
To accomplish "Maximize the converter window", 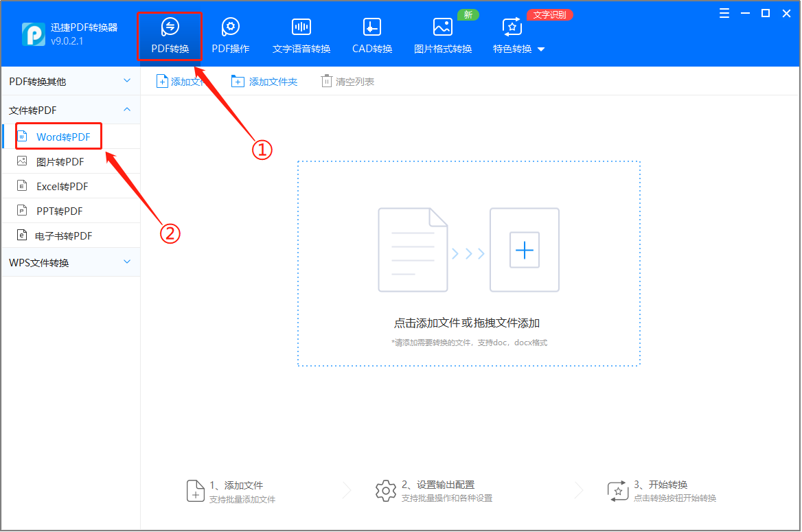I will pyautogui.click(x=766, y=13).
